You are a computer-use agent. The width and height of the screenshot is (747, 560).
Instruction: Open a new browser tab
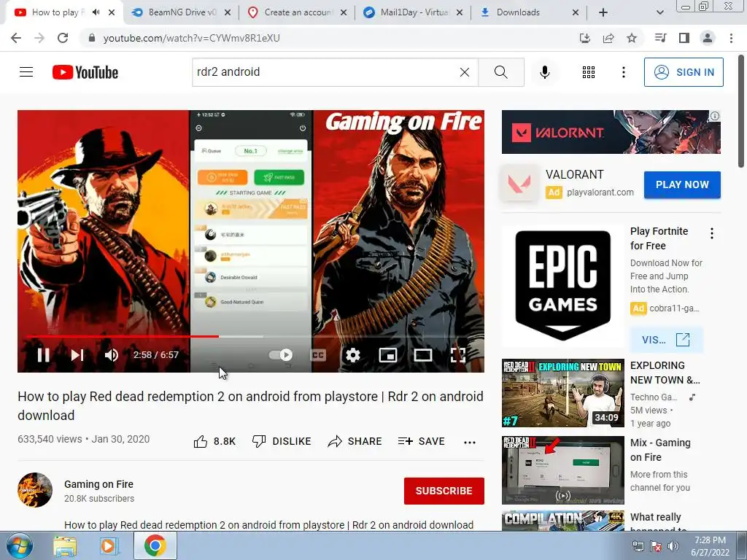click(603, 12)
